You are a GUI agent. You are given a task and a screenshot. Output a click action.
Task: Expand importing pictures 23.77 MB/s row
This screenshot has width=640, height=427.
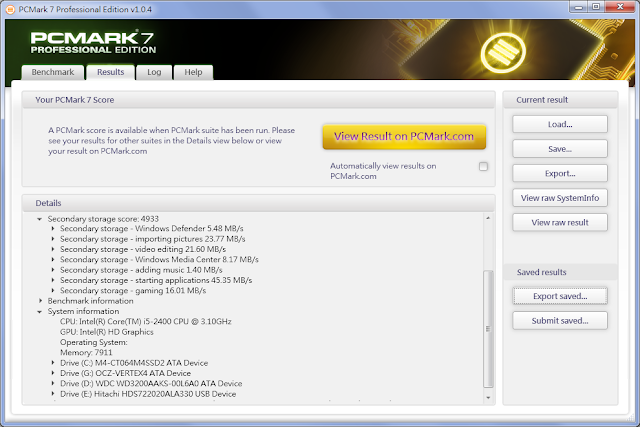53,239
